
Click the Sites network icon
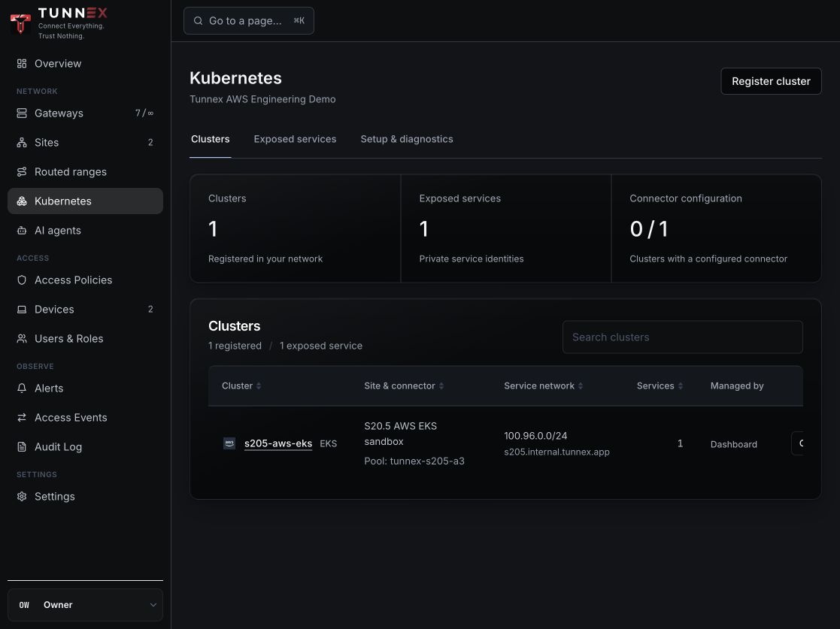[x=21, y=142]
